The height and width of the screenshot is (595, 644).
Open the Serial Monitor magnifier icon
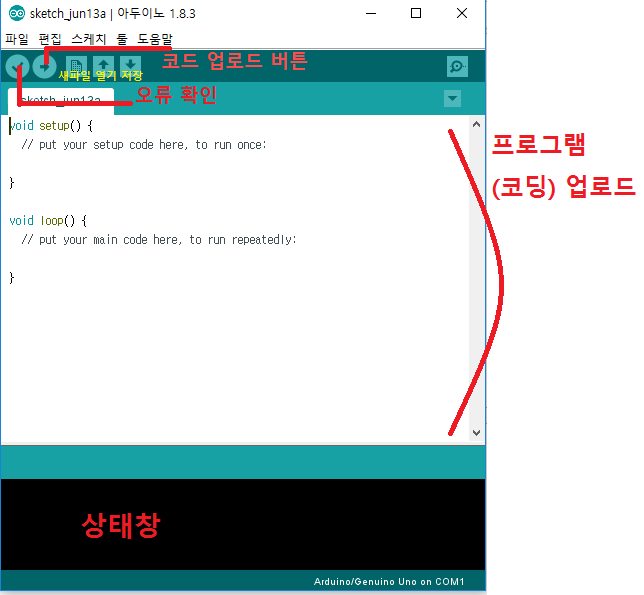click(x=457, y=66)
